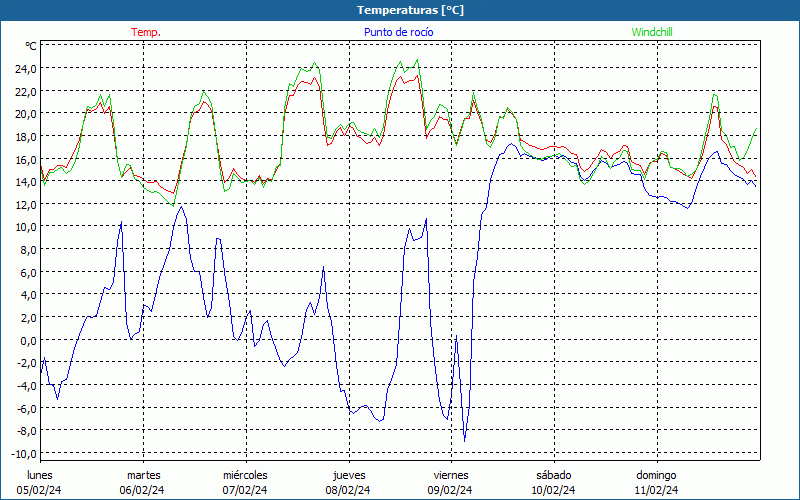This screenshot has height=500, width=800.
Task: Click the 'miércoles' day label
Action: pos(245,475)
